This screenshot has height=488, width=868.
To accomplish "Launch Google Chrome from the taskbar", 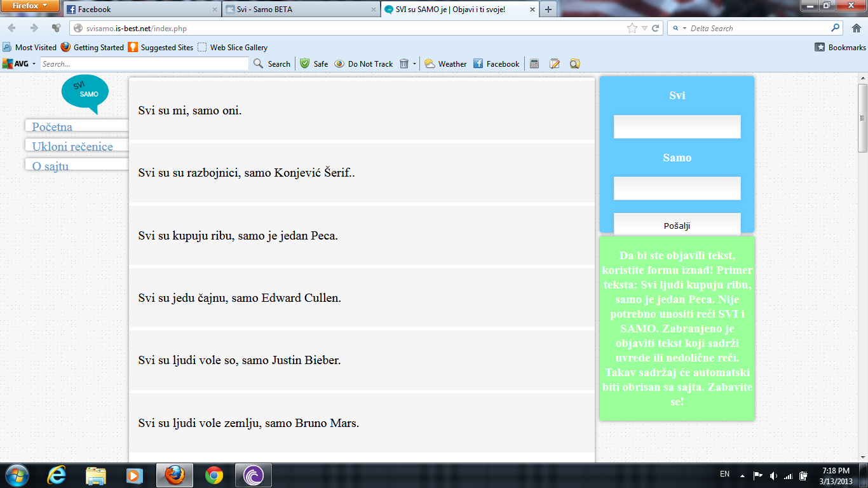I will [214, 475].
